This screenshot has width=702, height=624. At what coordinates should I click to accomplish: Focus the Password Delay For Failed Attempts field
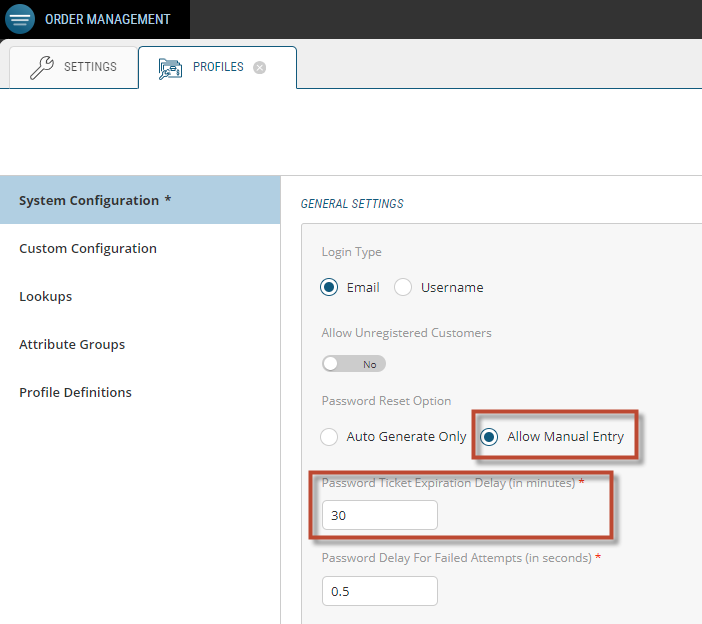pos(379,591)
